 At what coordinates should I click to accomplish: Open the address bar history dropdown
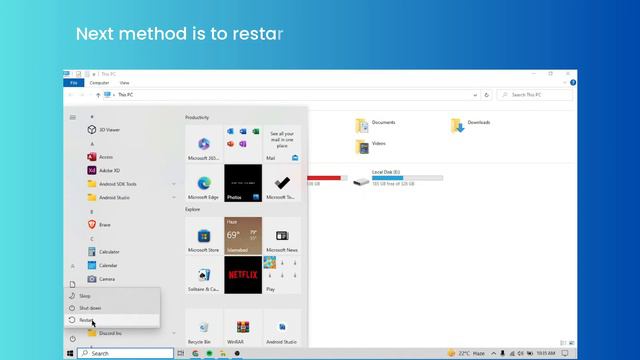(475, 95)
